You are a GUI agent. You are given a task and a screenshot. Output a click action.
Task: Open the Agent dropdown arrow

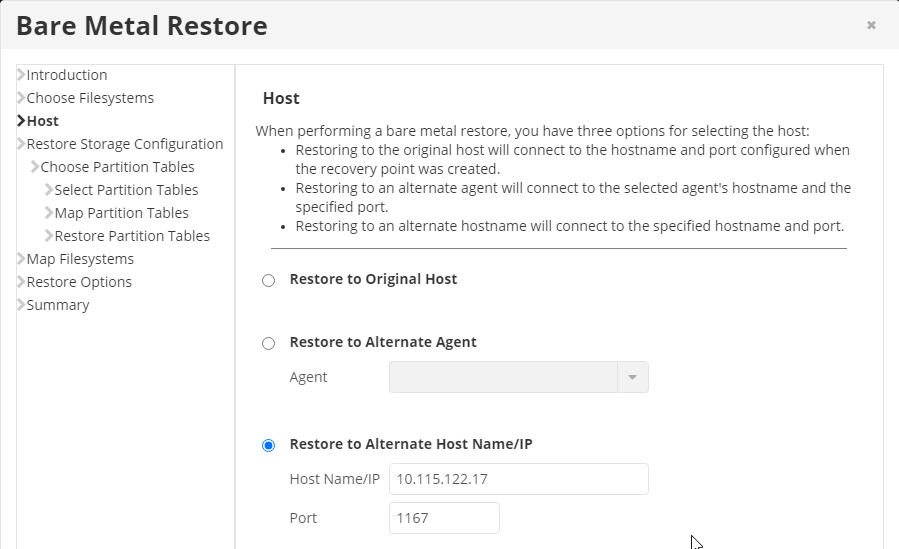coord(632,377)
